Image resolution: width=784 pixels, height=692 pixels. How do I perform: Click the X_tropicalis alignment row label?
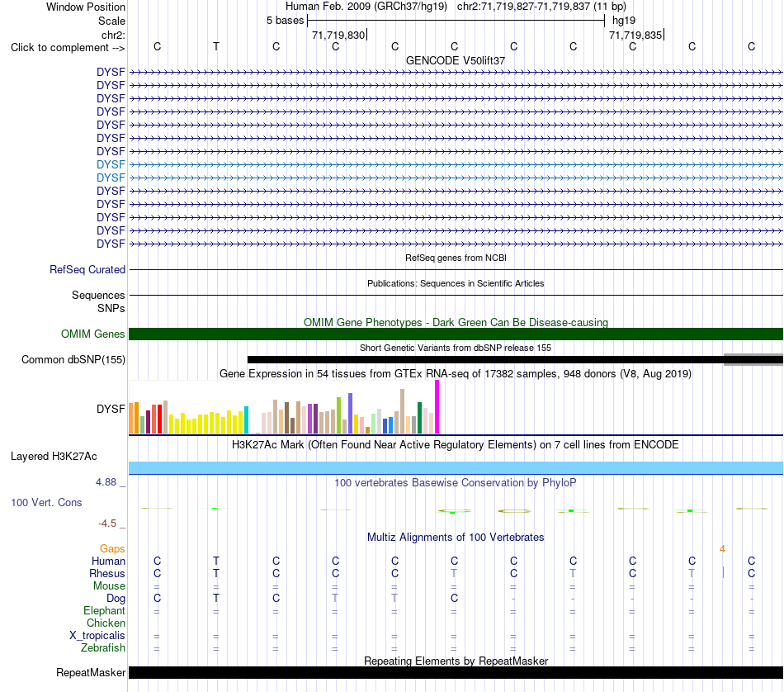click(97, 636)
